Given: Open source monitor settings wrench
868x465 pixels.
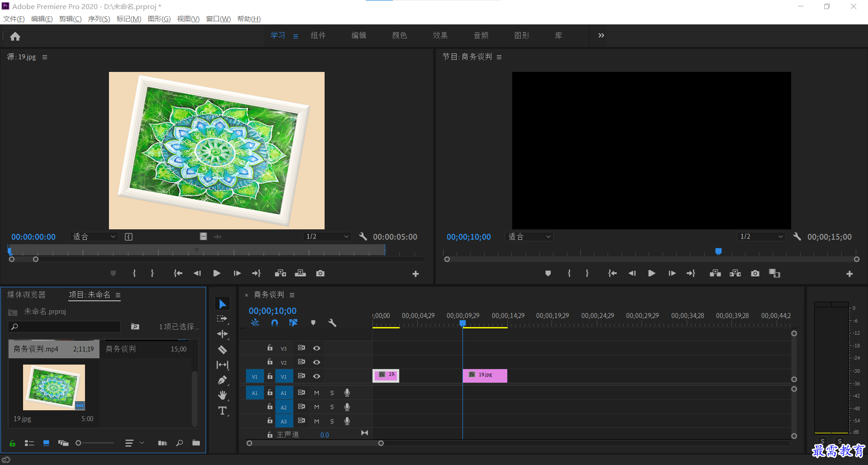Looking at the screenshot, I should 363,237.
